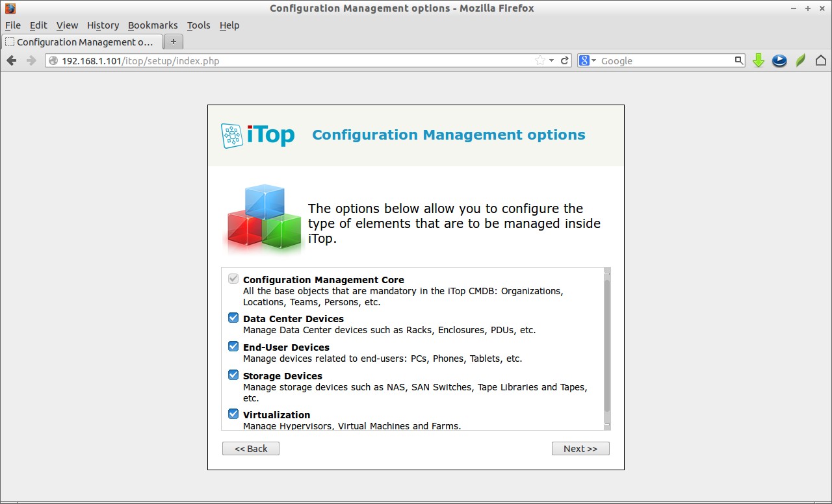Image resolution: width=832 pixels, height=504 pixels.
Task: Click the green leaf extension icon
Action: (x=801, y=60)
